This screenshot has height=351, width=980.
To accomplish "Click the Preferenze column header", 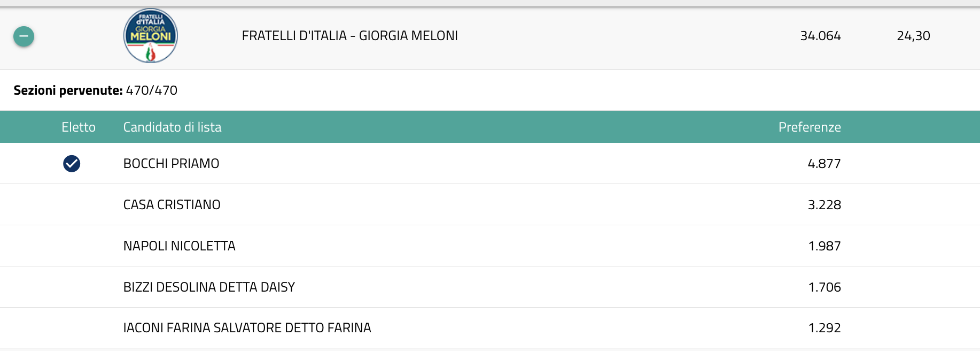I will 810,127.
